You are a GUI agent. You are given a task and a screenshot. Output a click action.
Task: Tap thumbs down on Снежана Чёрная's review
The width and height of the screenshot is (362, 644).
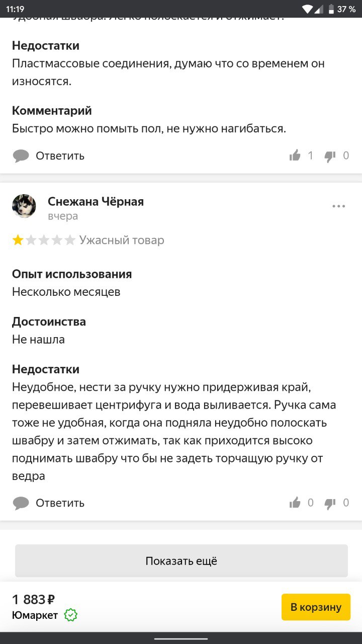(330, 503)
